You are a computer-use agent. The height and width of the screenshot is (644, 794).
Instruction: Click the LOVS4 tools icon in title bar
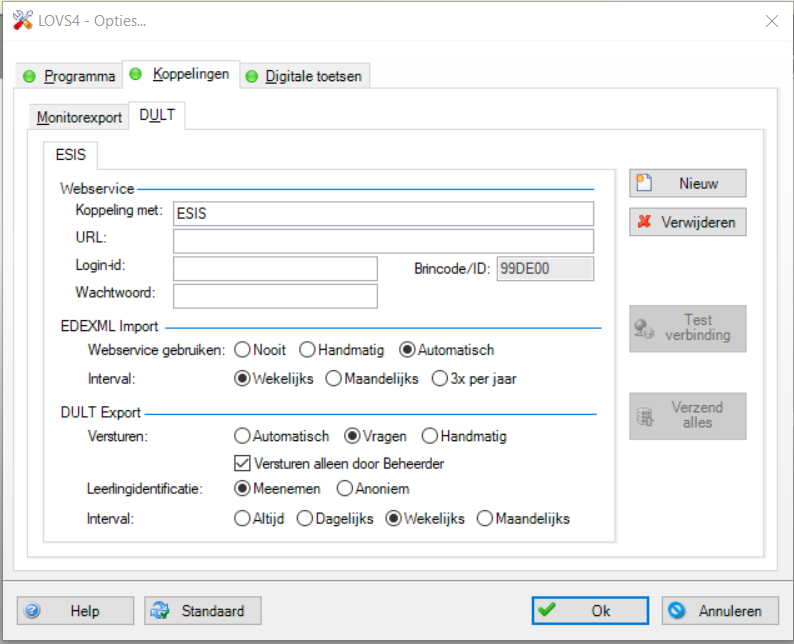click(23, 20)
